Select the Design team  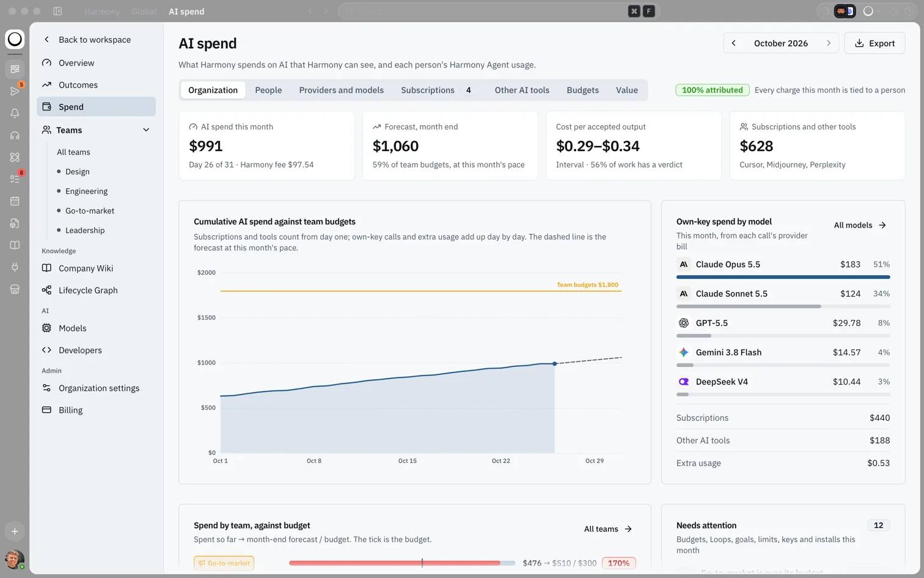pyautogui.click(x=78, y=172)
